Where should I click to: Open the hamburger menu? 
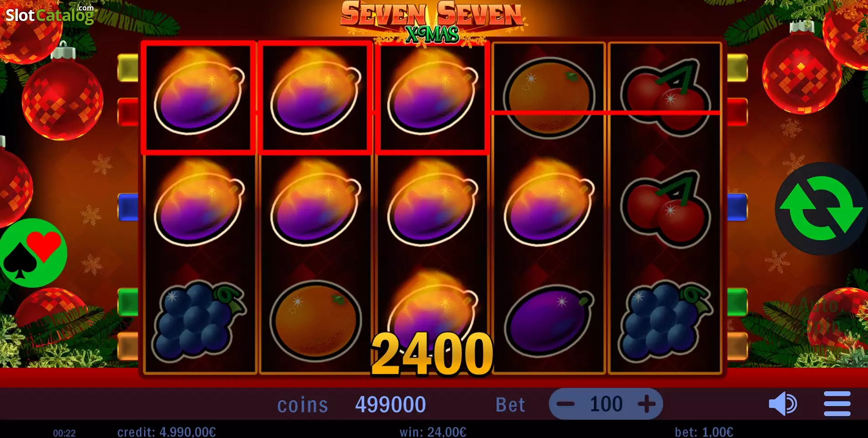(837, 404)
